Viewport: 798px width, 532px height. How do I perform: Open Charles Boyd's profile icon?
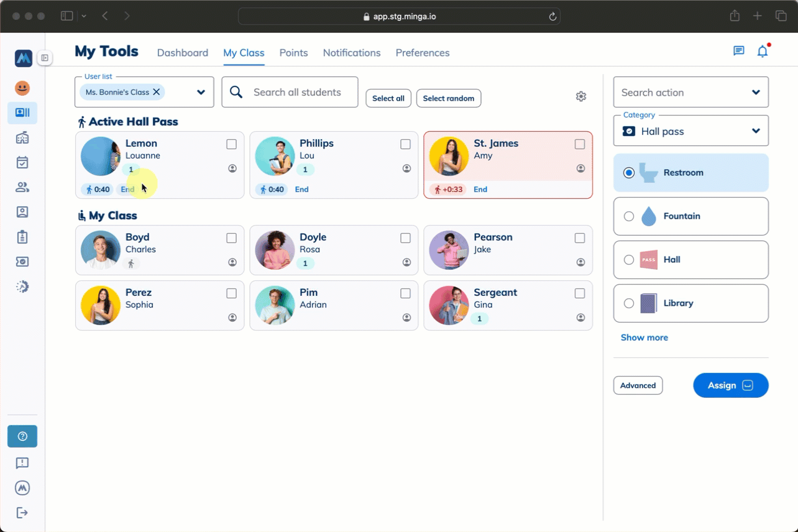[x=232, y=262]
